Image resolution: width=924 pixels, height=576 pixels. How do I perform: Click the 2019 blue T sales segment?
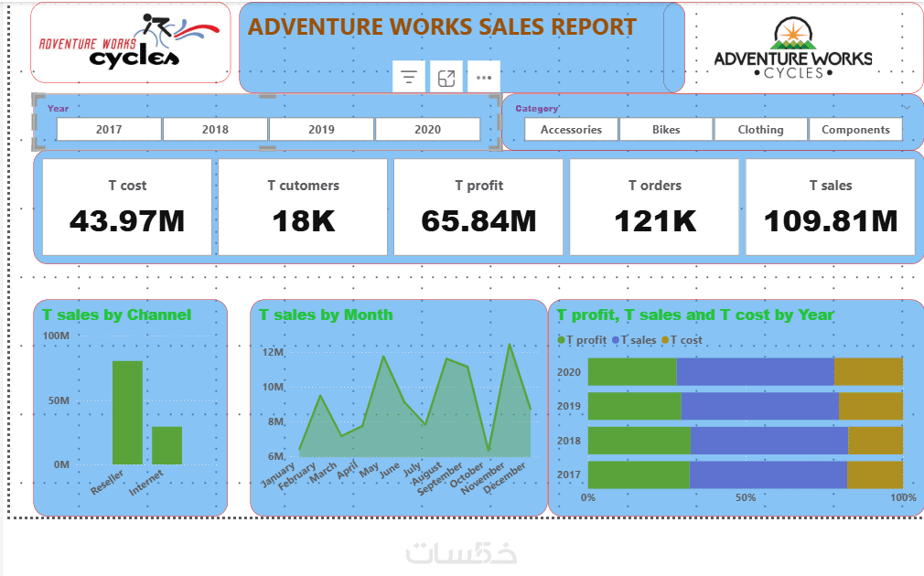coord(760,406)
